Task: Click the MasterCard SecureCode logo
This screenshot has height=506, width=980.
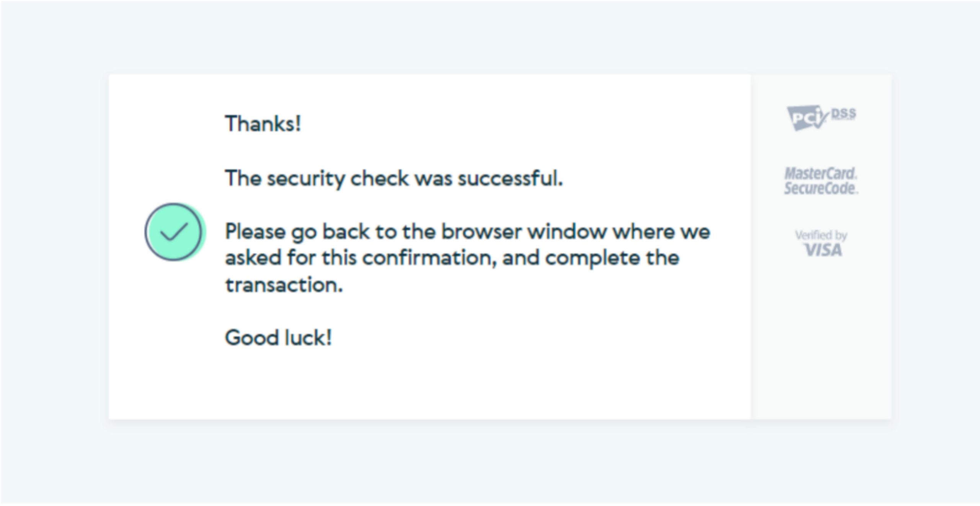Action: (820, 181)
